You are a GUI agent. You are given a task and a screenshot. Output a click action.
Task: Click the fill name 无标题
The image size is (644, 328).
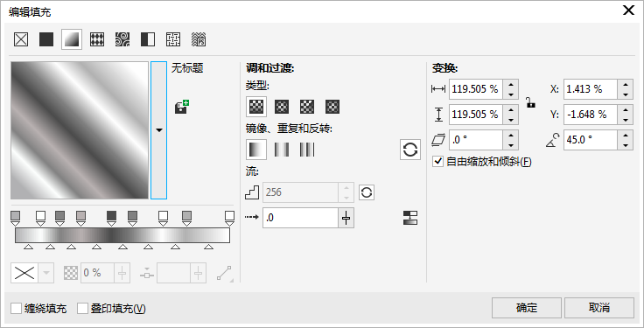tap(187, 68)
